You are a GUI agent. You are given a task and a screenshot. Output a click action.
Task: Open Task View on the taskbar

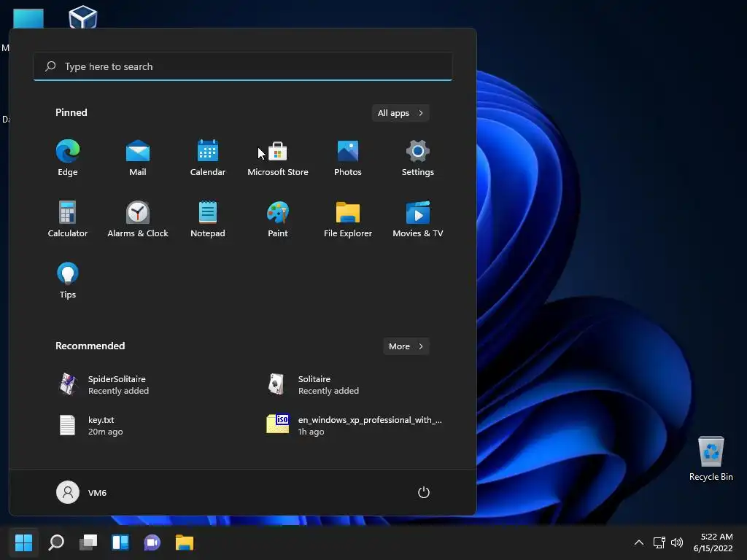click(88, 542)
